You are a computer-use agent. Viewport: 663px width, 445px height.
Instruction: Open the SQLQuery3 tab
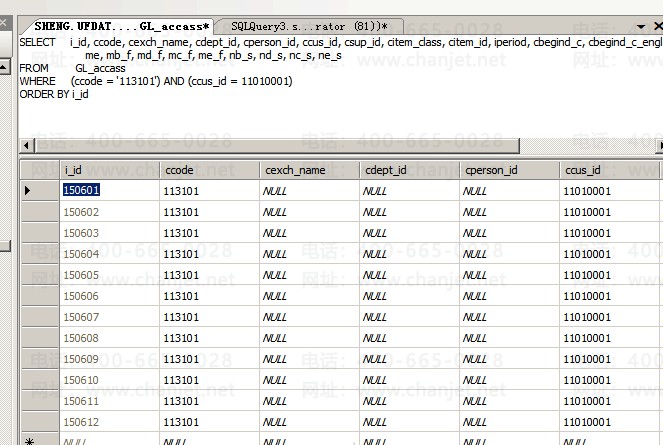pyautogui.click(x=310, y=26)
